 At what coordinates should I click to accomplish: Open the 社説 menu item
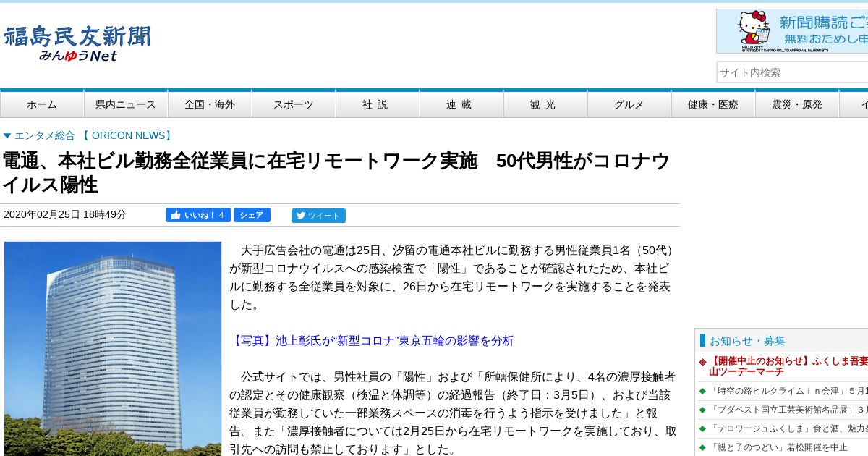point(378,104)
